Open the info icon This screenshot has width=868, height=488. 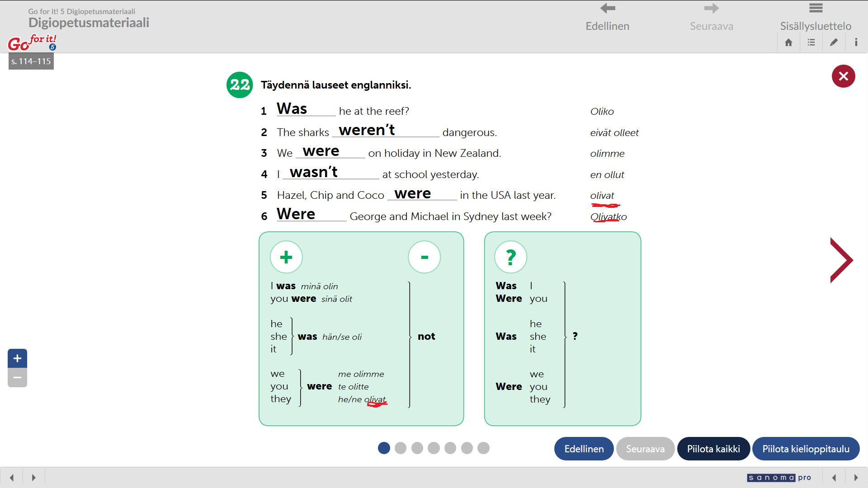click(856, 42)
